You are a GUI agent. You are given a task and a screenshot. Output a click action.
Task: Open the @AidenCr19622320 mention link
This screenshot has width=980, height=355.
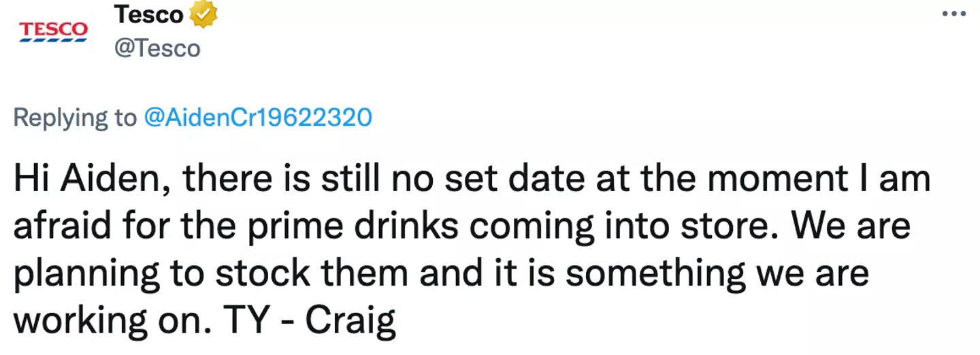coord(258,118)
